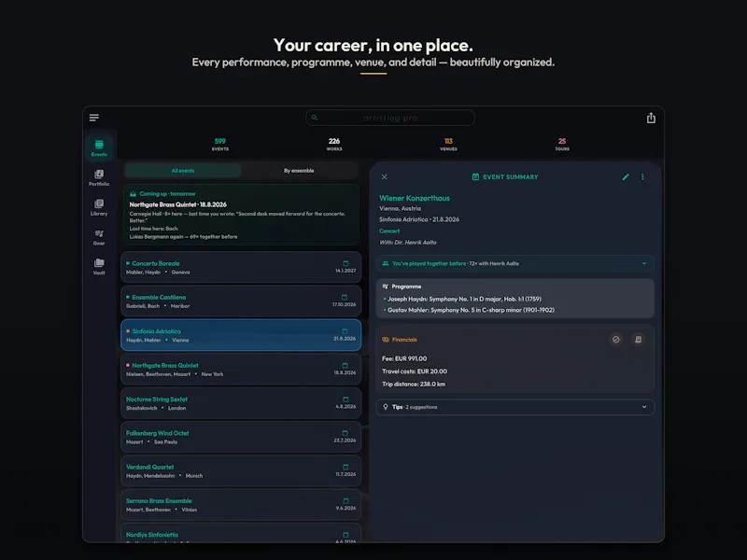
Task: Select Joseph Haydn Symphony No. 1 entry
Action: tap(464, 299)
